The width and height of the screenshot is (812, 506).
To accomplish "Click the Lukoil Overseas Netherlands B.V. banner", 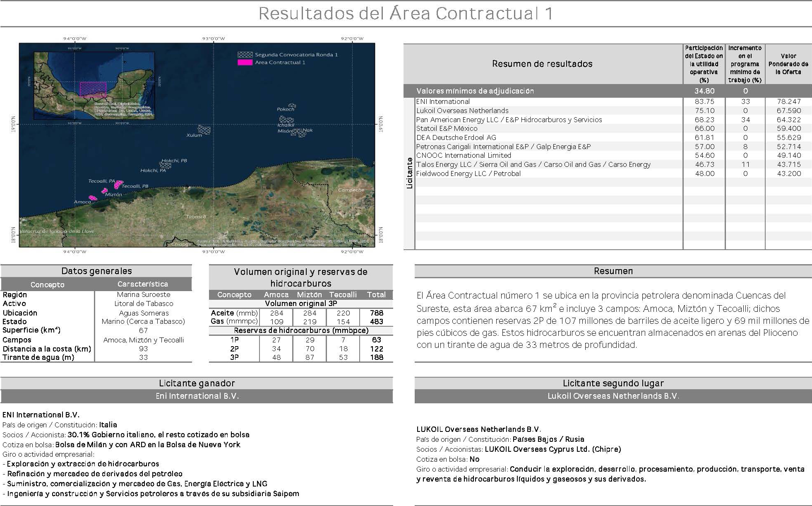I will click(613, 396).
